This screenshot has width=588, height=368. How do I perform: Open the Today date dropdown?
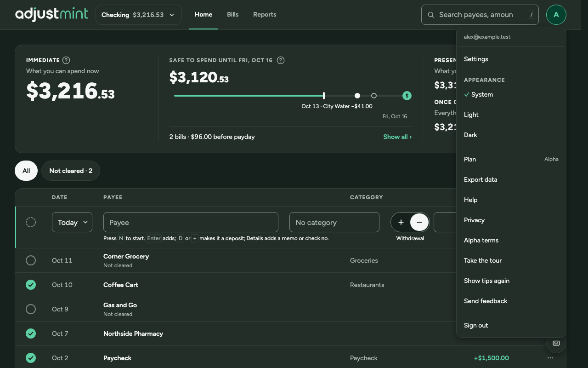pos(72,222)
